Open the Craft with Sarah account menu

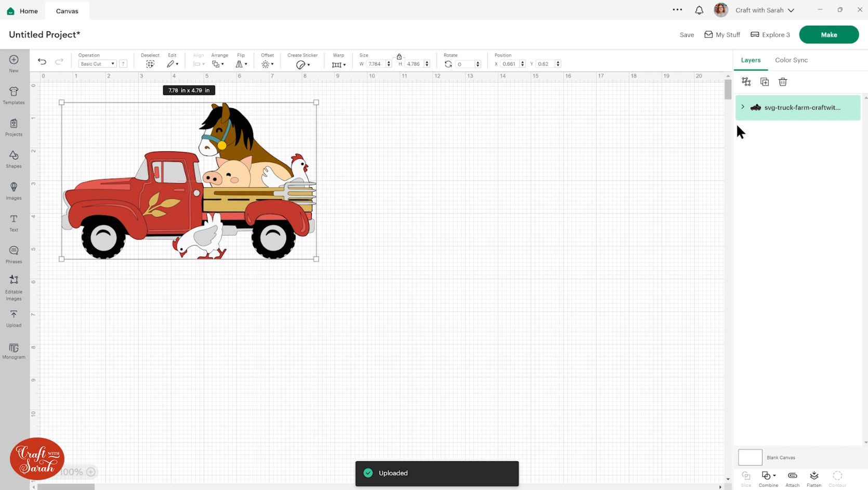[765, 10]
